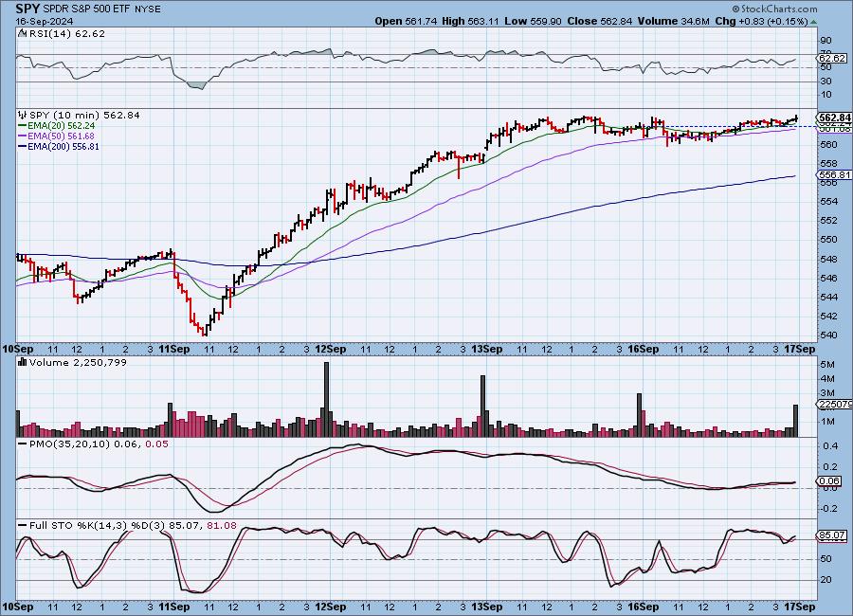Click the SPY ticker symbol in the title
Viewport: 853px width, 616px height.
pyautogui.click(x=27, y=9)
